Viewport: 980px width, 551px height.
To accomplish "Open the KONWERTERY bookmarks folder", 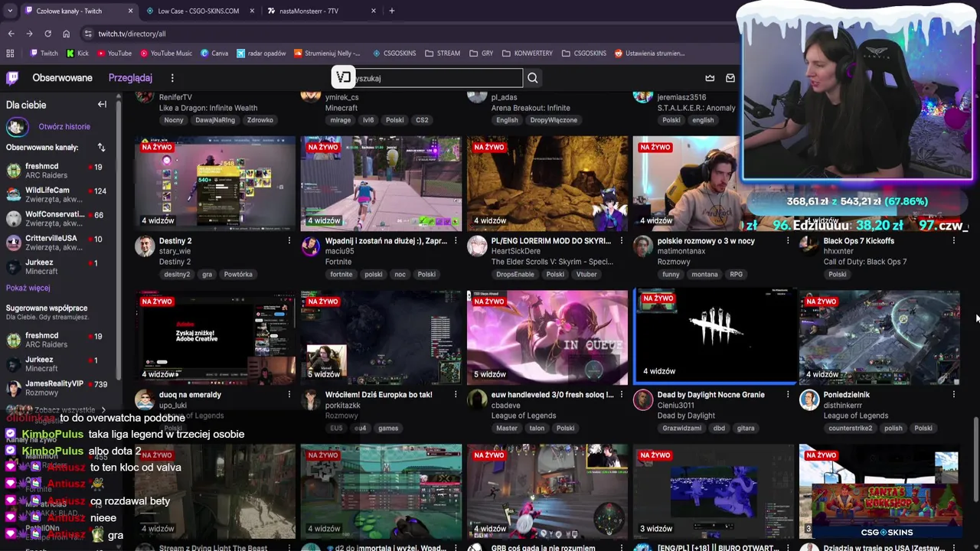I will click(528, 54).
